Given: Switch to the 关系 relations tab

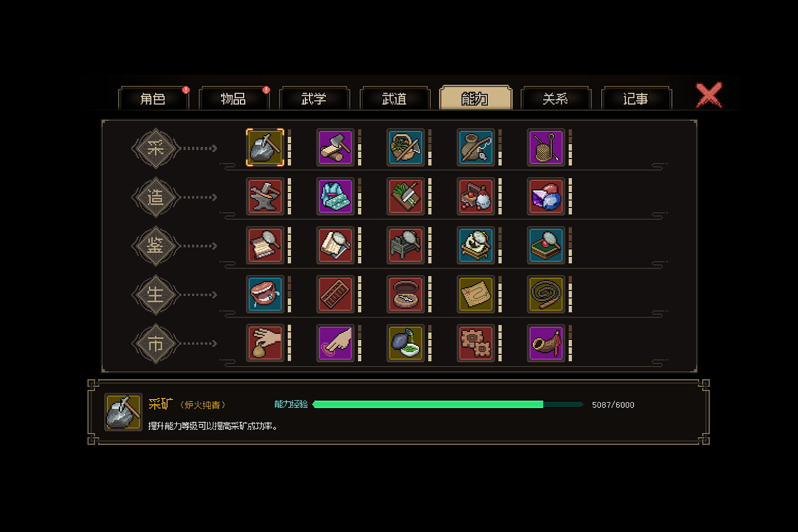Looking at the screenshot, I should [555, 98].
